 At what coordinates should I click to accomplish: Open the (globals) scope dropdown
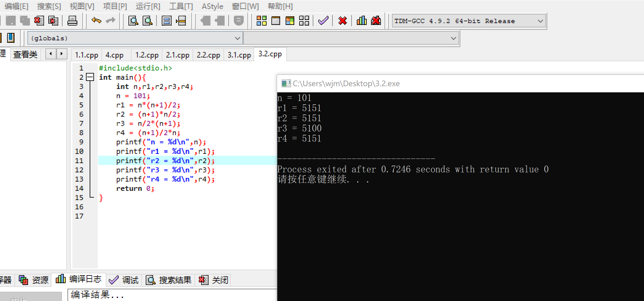click(x=135, y=38)
